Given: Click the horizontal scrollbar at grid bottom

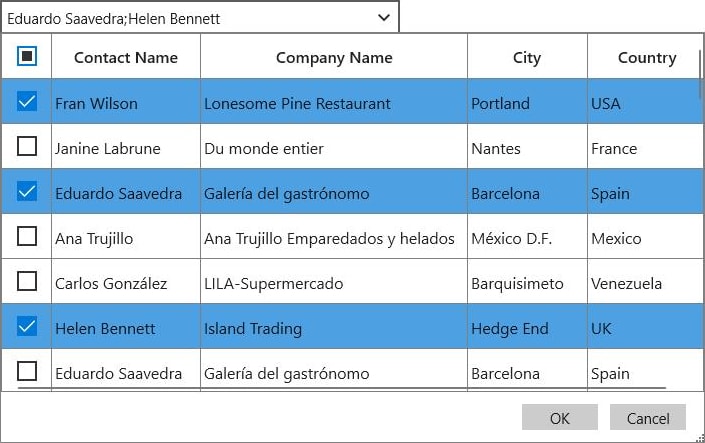Looking at the screenshot, I should pyautogui.click(x=340, y=388).
